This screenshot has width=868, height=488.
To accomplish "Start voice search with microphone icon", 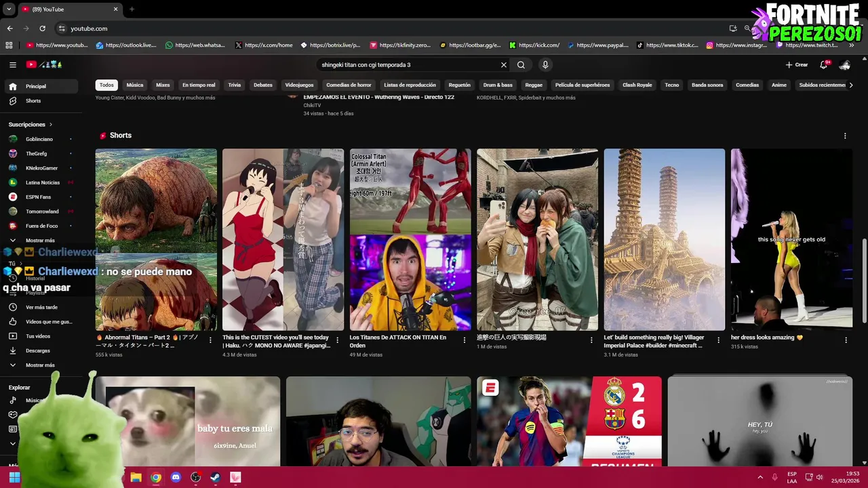I will point(545,65).
